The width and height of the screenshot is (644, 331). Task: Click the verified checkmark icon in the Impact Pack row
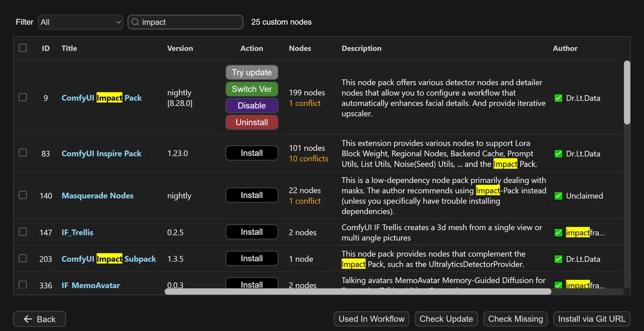pos(559,98)
